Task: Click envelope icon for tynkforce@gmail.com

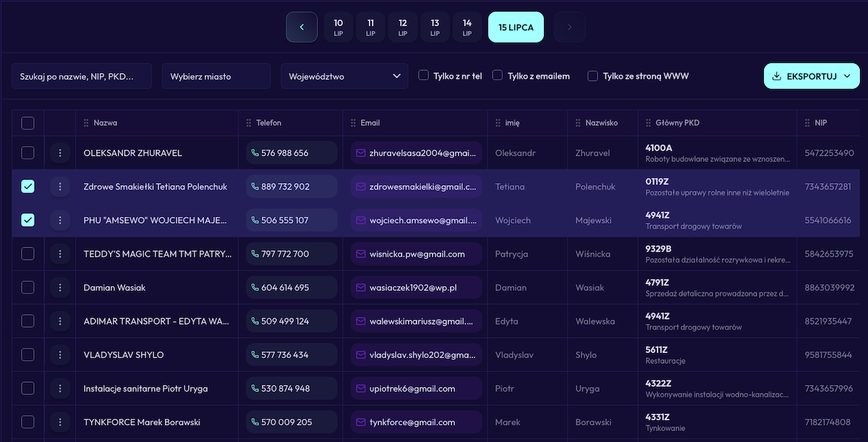Action: (361, 422)
